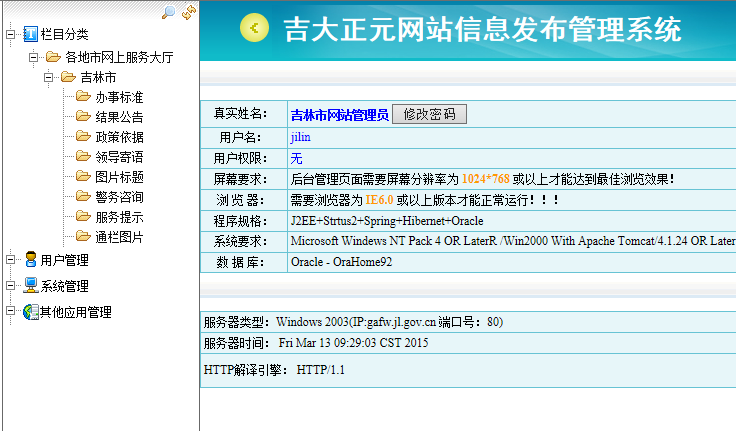The height and width of the screenshot is (431, 736).
Task: Click the username value jilin
Action: pyautogui.click(x=300, y=137)
